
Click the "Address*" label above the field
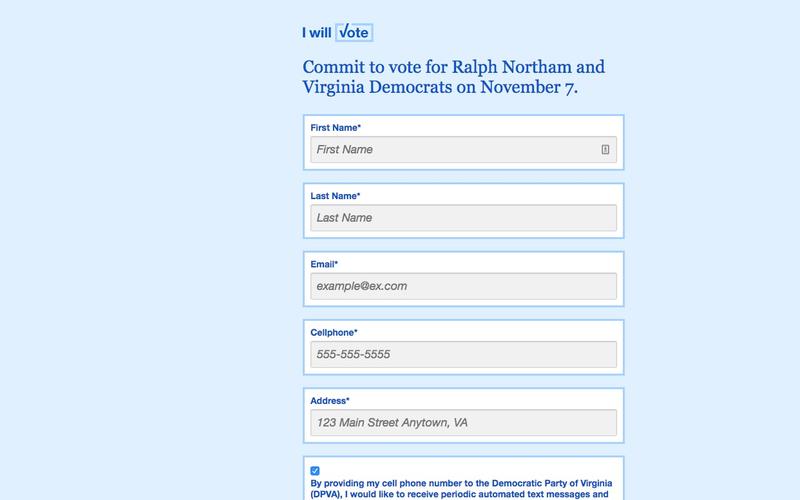click(330, 400)
